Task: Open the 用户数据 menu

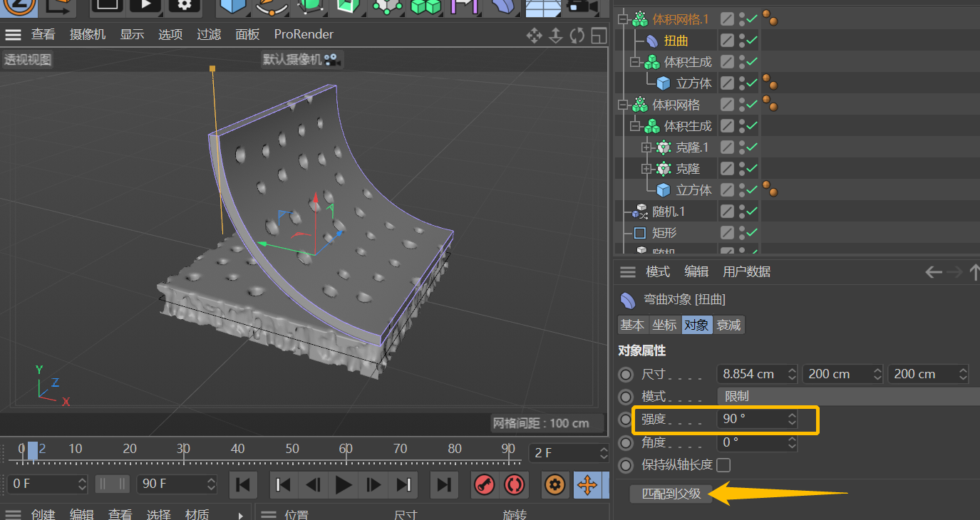Action: pyautogui.click(x=747, y=271)
